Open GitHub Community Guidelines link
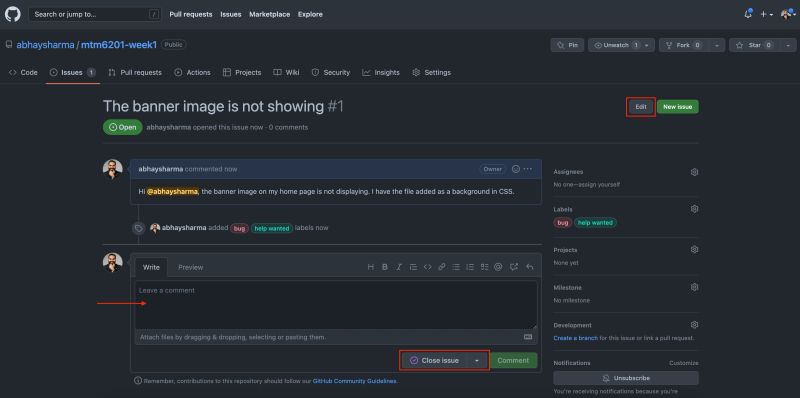This screenshot has width=800, height=398. [355, 381]
